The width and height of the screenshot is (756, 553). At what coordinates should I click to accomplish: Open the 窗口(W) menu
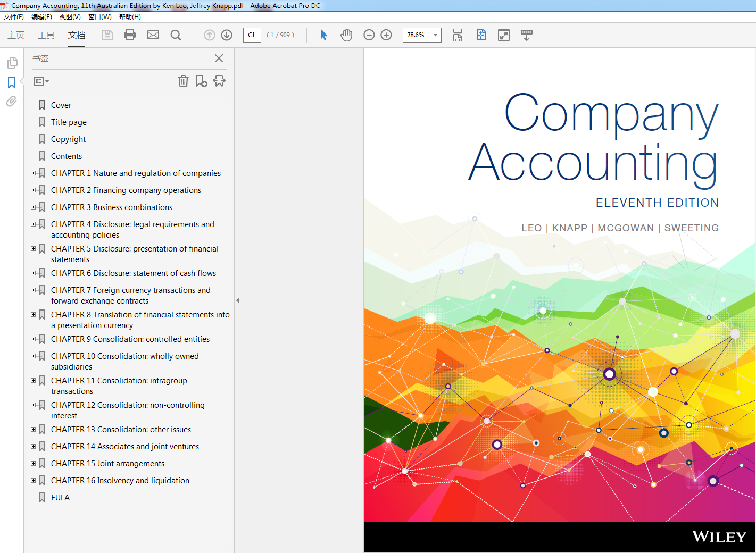tap(99, 17)
